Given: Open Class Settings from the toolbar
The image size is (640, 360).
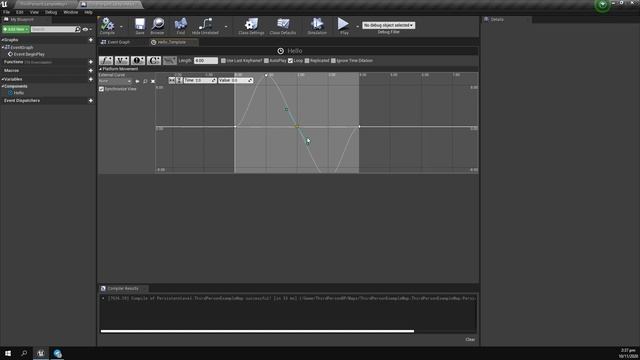Looking at the screenshot, I should pyautogui.click(x=251, y=25).
